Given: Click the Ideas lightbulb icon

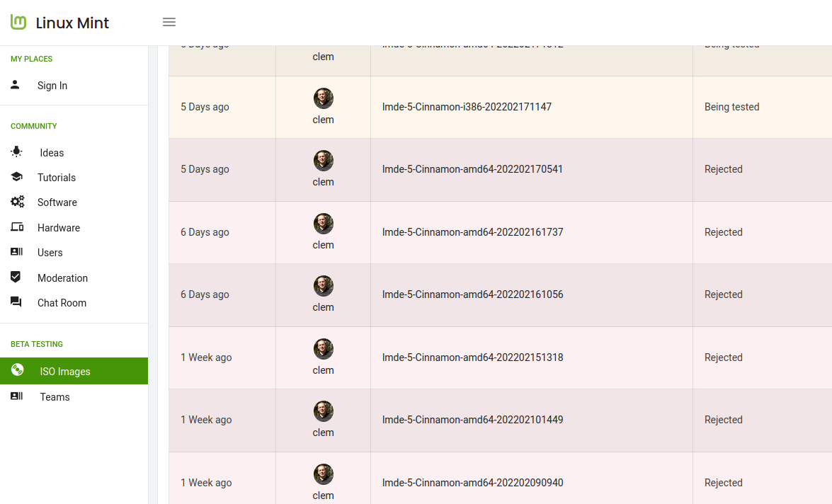Looking at the screenshot, I should pyautogui.click(x=16, y=151).
